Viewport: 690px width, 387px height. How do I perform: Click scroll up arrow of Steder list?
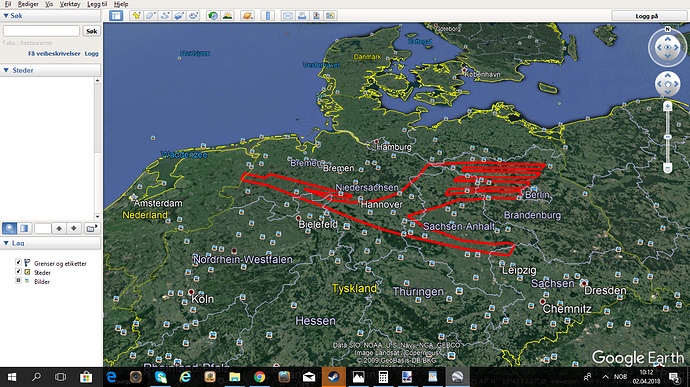97,80
